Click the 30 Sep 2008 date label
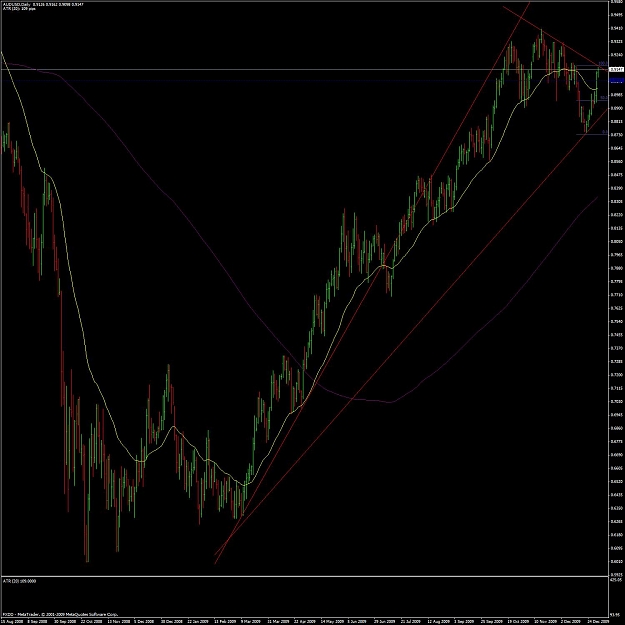 (x=64, y=621)
